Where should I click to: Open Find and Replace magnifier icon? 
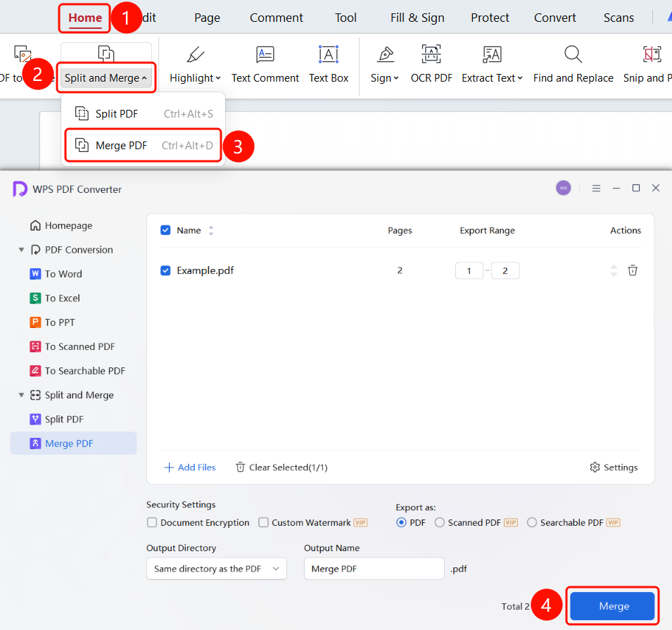coord(573,54)
